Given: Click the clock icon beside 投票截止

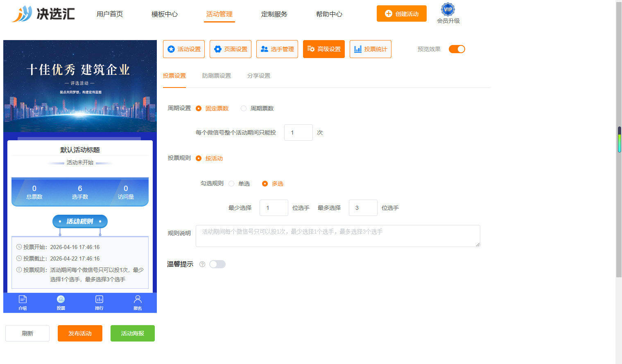Looking at the screenshot, I should click(19, 258).
